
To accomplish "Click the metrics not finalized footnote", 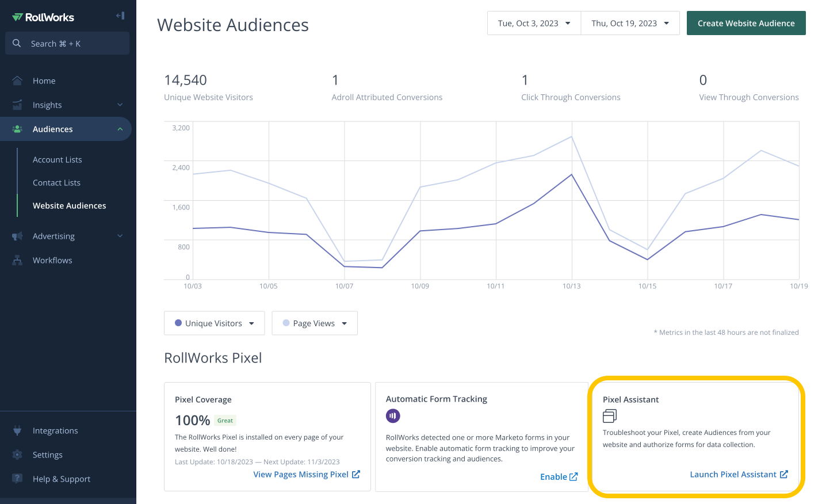I will coord(726,332).
